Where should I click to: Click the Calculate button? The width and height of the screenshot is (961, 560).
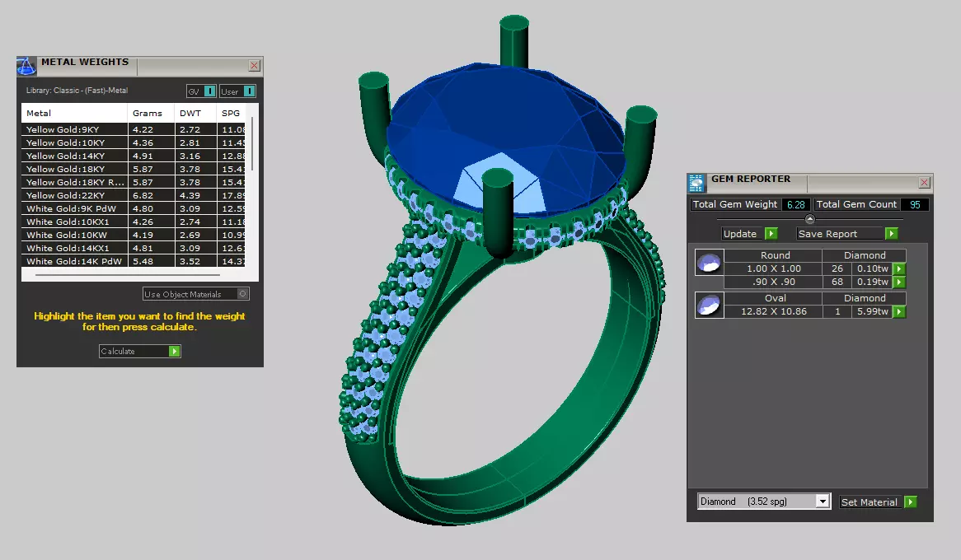point(140,351)
